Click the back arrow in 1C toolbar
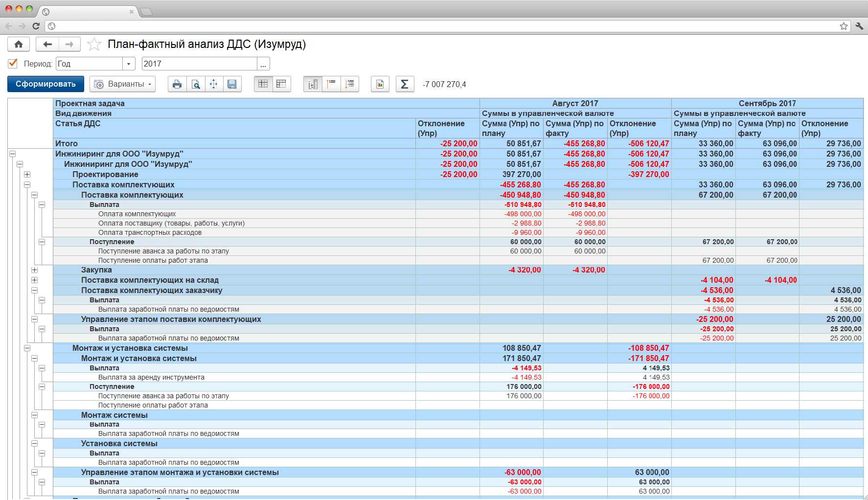 pos(47,45)
